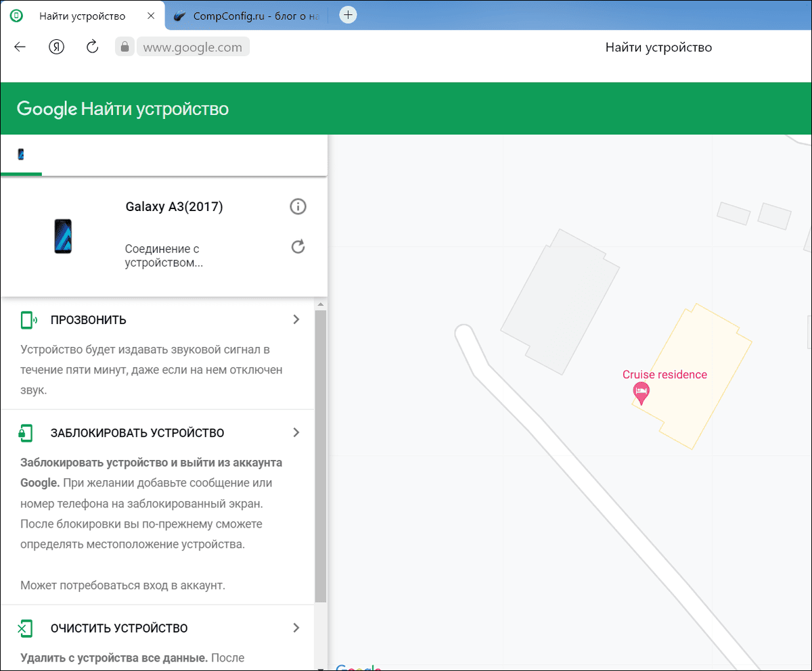Refresh the device connection status
This screenshot has height=671, width=812.
298,247
